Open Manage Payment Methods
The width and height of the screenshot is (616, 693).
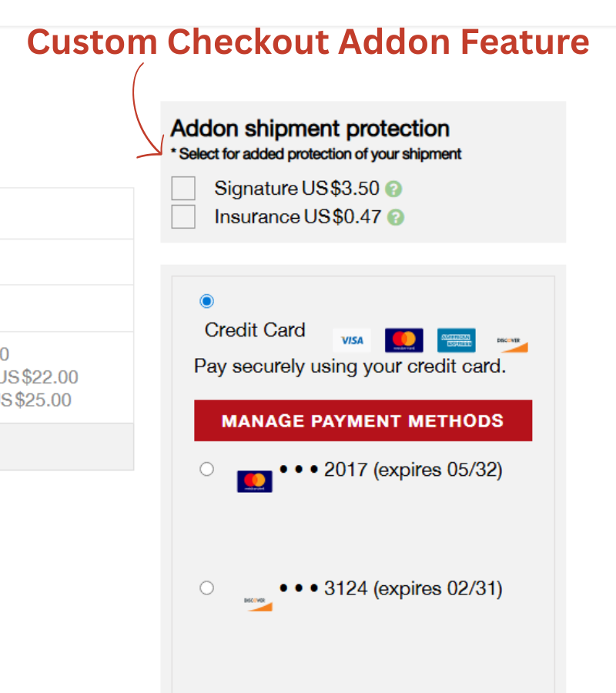(x=363, y=421)
